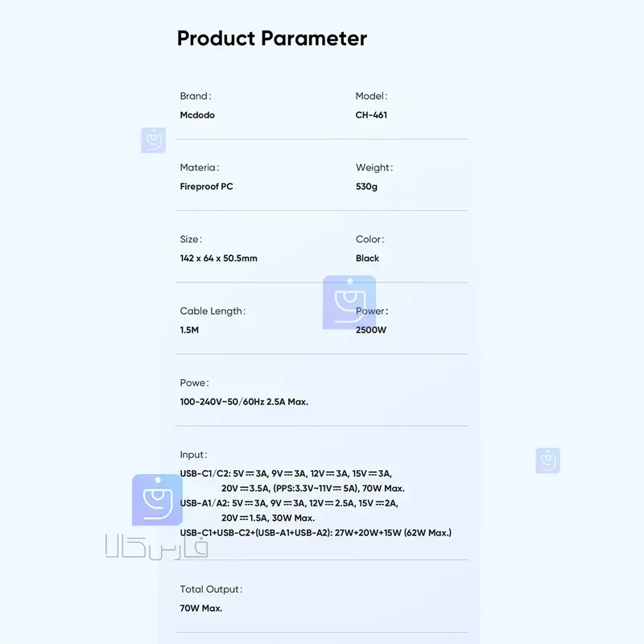Select the 100-240V~50/60Hz 2.5A Max. text
The image size is (644, 644).
click(244, 402)
